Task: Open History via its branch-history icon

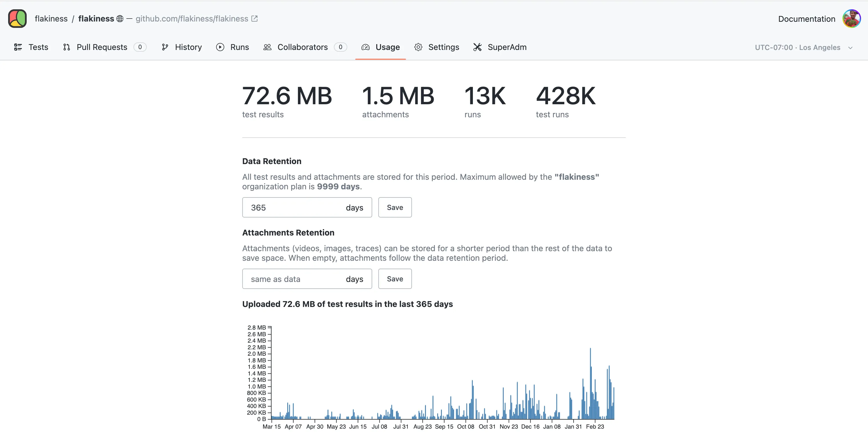Action: click(165, 47)
